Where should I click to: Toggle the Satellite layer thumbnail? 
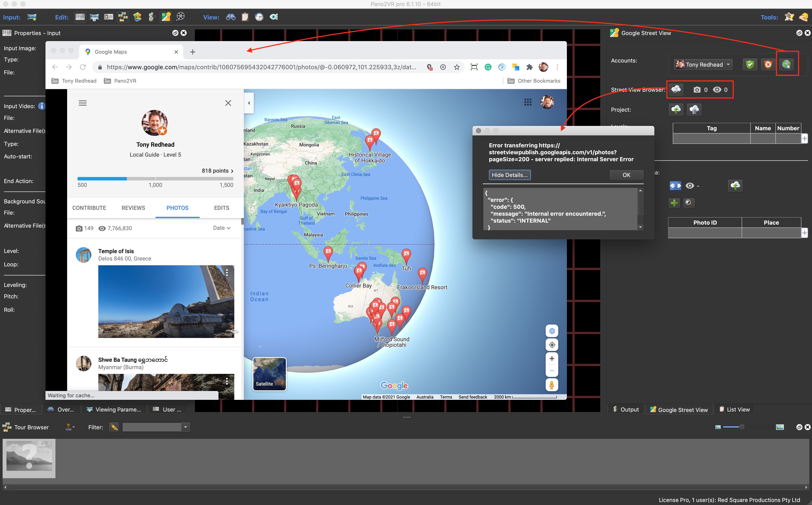[x=269, y=374]
